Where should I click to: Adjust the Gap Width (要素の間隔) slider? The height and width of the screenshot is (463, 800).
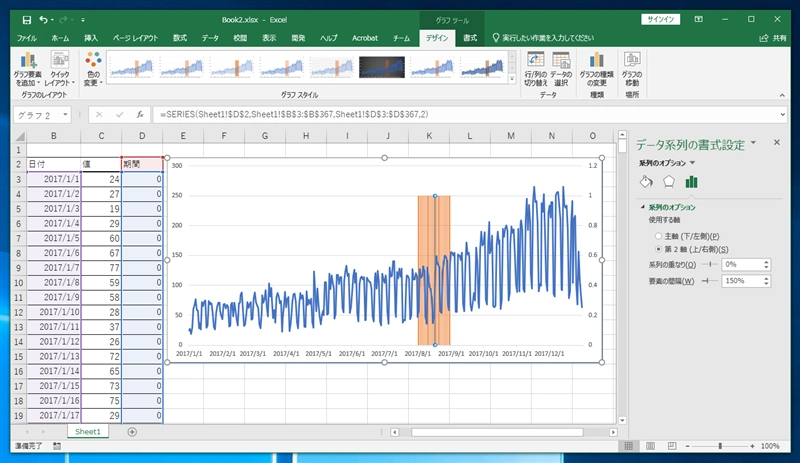[x=710, y=281]
